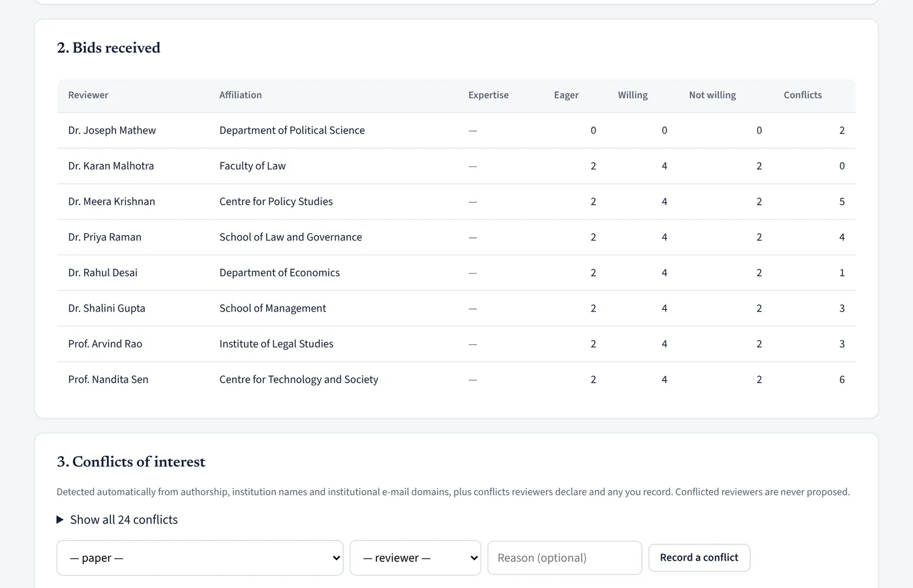Select reviewer Dr. Karan Malhotra
The image size is (913, 588).
pos(111,166)
